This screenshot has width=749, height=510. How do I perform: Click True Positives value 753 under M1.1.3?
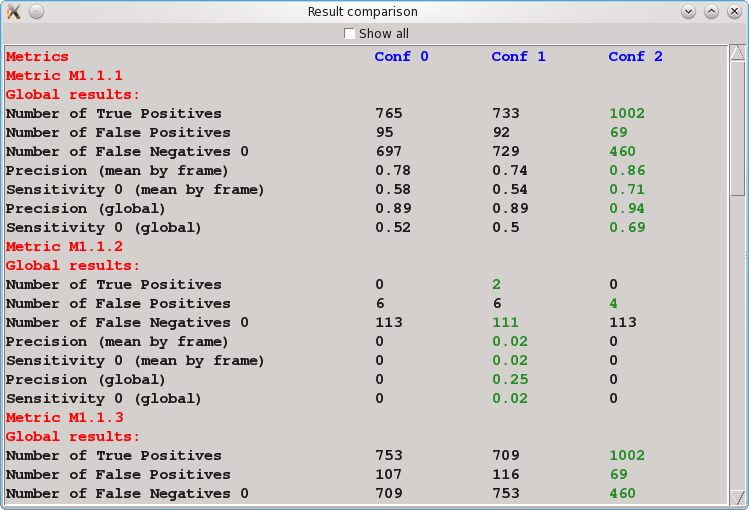[389, 455]
